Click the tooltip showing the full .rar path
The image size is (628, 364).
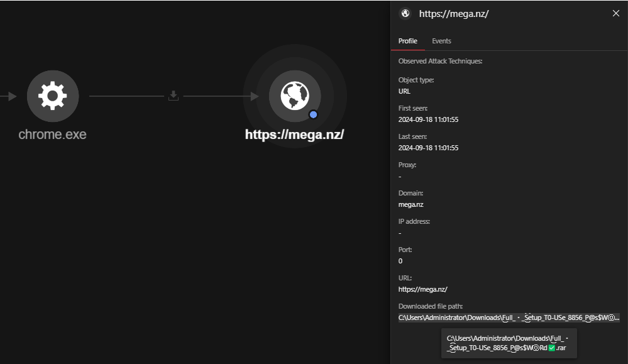pyautogui.click(x=509, y=343)
